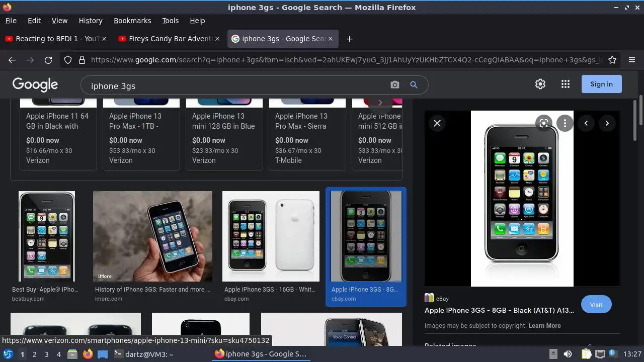Viewport: 644px width, 362px height.
Task: Click the Google Lens icon on preview
Action: [543, 123]
